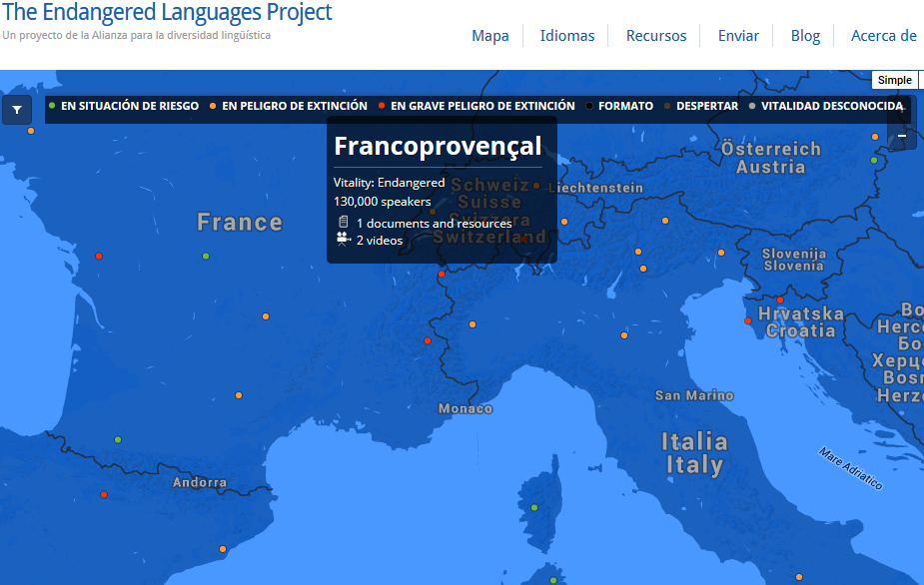
Task: Open the map filter funnel icon
Action: (x=17, y=110)
